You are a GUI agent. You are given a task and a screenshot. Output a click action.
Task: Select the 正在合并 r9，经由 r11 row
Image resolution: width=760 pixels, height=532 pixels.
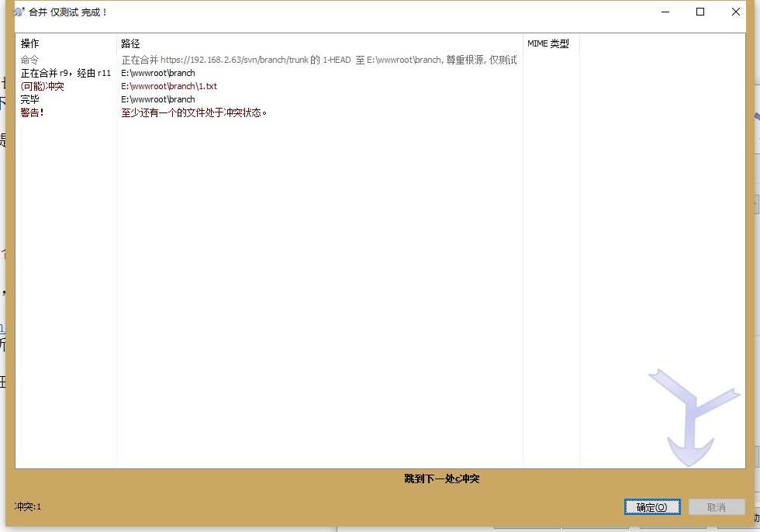[x=380, y=73]
